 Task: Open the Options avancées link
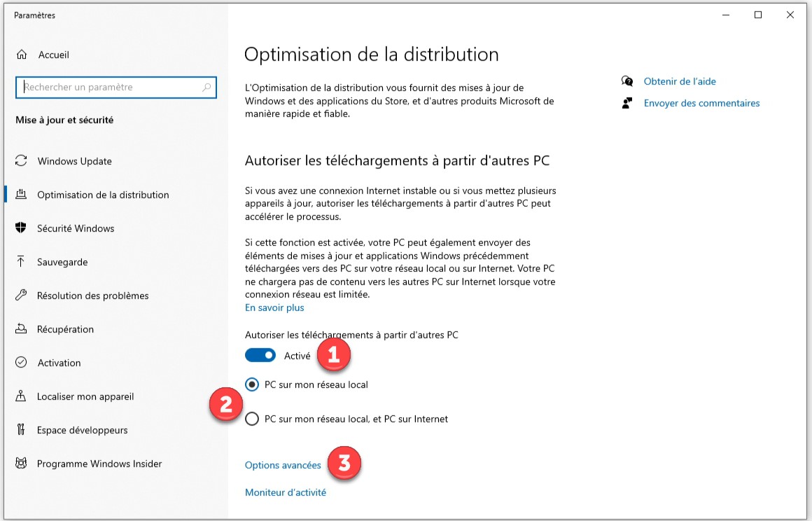[283, 465]
